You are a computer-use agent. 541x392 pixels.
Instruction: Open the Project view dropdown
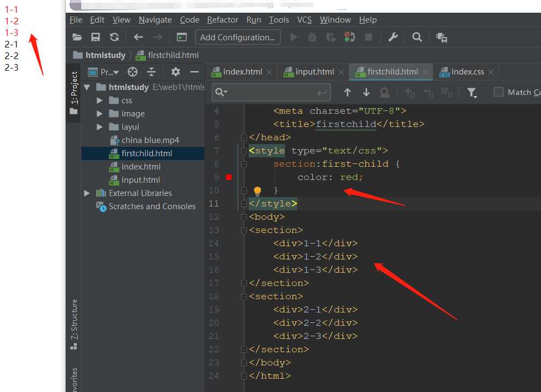tap(104, 72)
